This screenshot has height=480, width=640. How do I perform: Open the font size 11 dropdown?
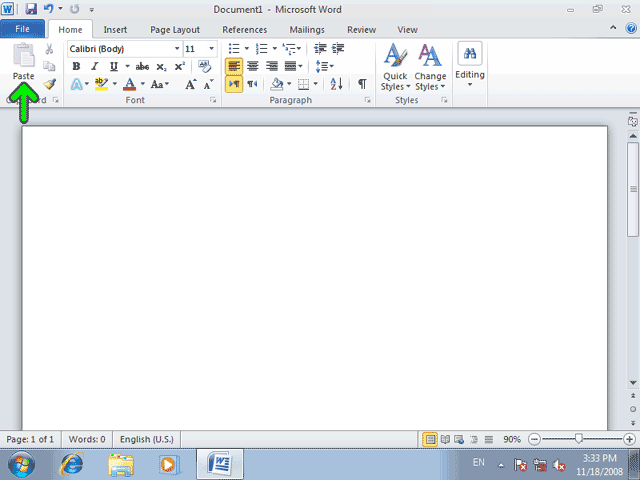[x=211, y=49]
